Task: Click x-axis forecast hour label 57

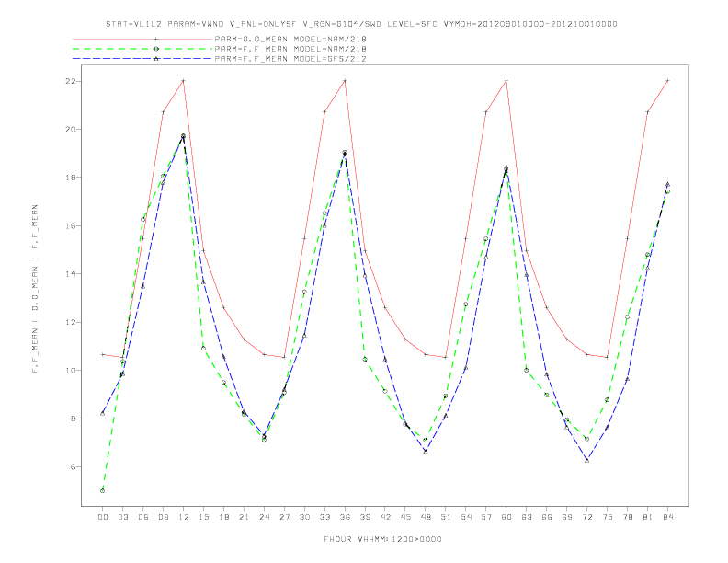Action: 486,517
